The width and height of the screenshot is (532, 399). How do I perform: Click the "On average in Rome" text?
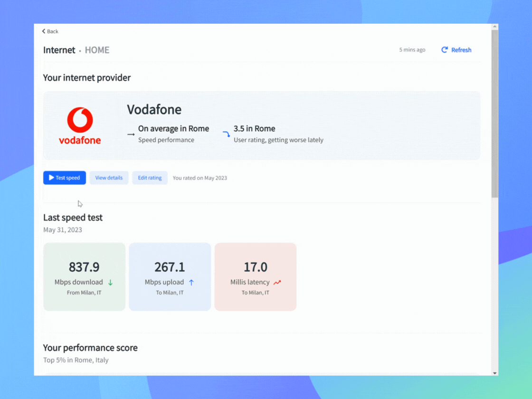(173, 129)
